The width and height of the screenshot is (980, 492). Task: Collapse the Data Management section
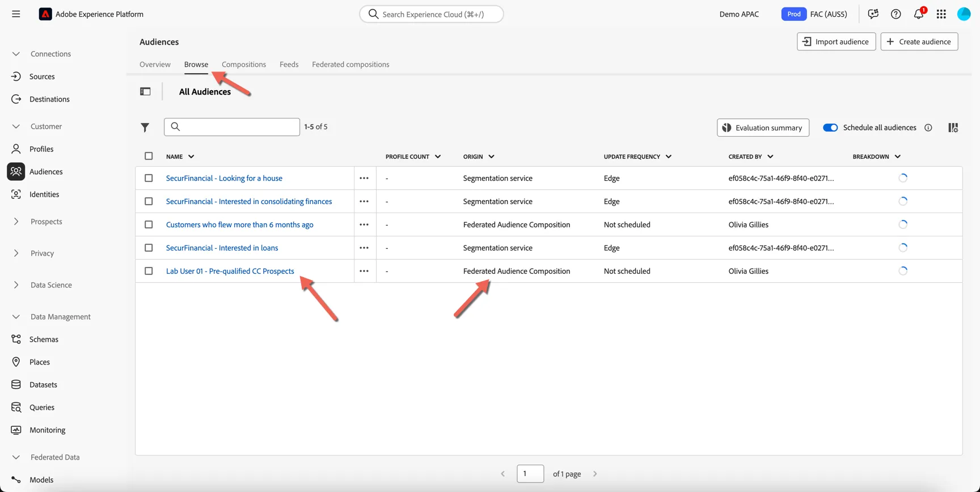click(x=16, y=317)
